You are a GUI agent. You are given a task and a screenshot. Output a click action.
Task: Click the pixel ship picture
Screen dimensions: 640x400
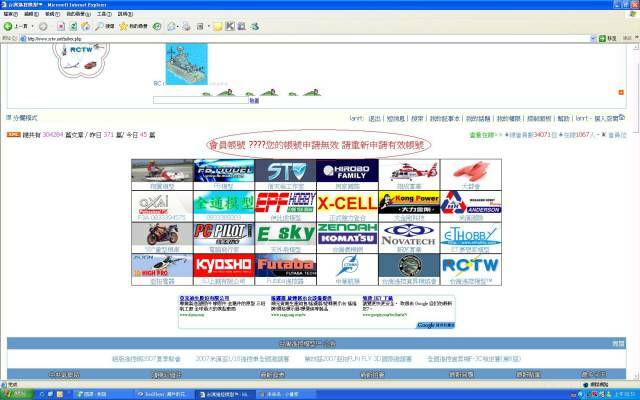point(187,64)
